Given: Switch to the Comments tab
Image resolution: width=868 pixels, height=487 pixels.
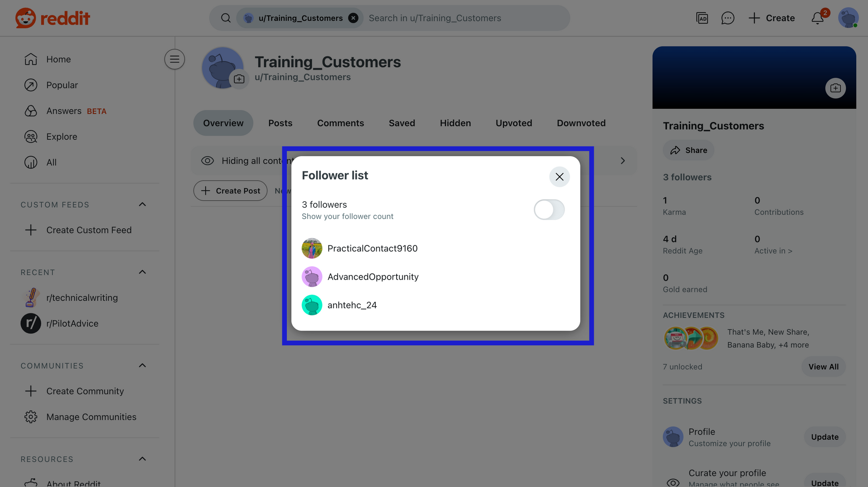Looking at the screenshot, I should pos(340,123).
